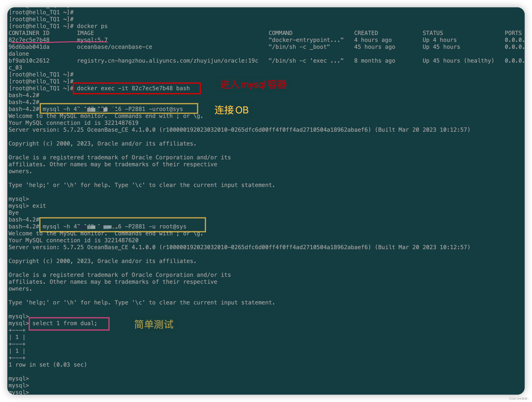Click the 'Up 4 hours' status

(439, 40)
